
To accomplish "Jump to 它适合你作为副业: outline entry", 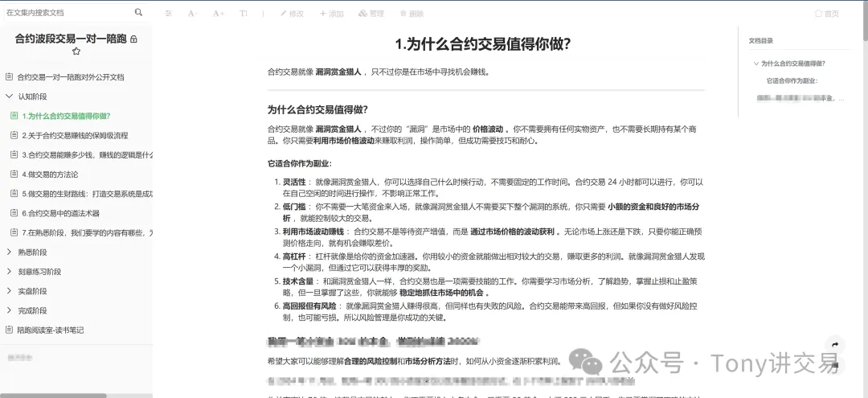I will tap(792, 81).
